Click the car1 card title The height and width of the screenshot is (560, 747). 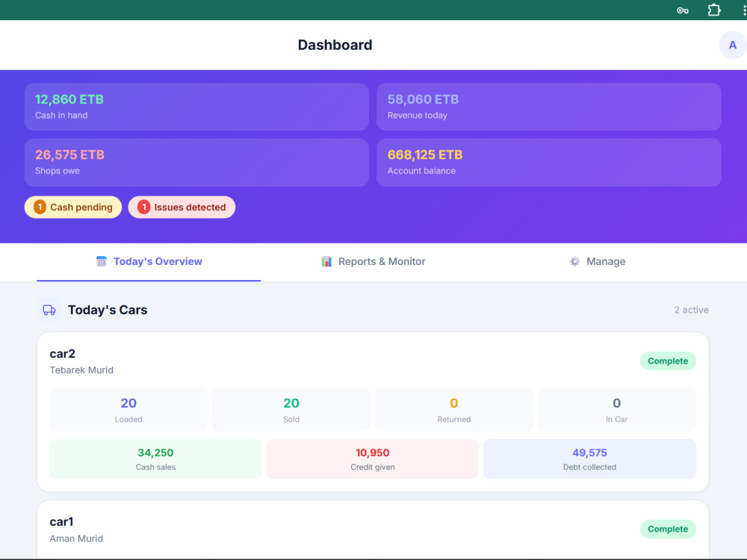click(61, 522)
